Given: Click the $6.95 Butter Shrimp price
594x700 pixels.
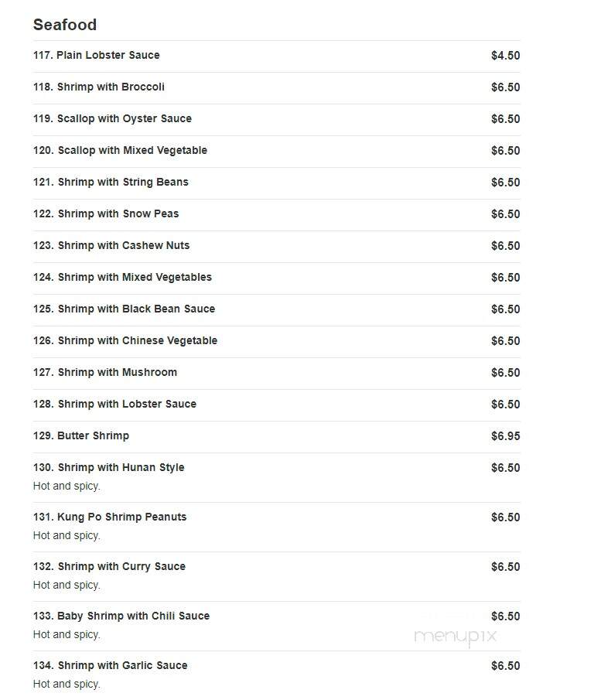Looking at the screenshot, I should 506,435.
